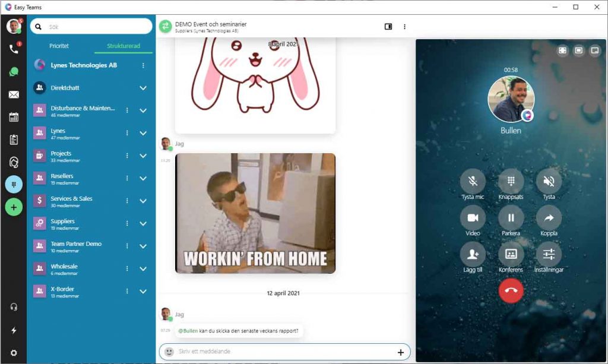Expand the Wholesale group chevron
608x364 pixels.
click(143, 268)
